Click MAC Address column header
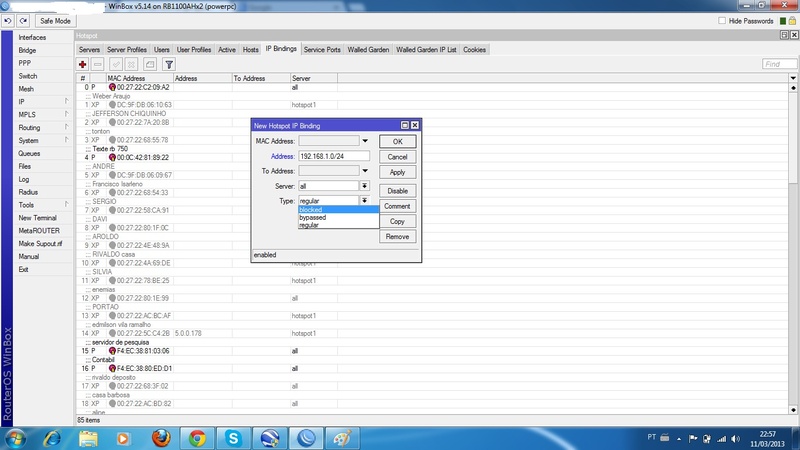This screenshot has width=800, height=450. click(139, 78)
